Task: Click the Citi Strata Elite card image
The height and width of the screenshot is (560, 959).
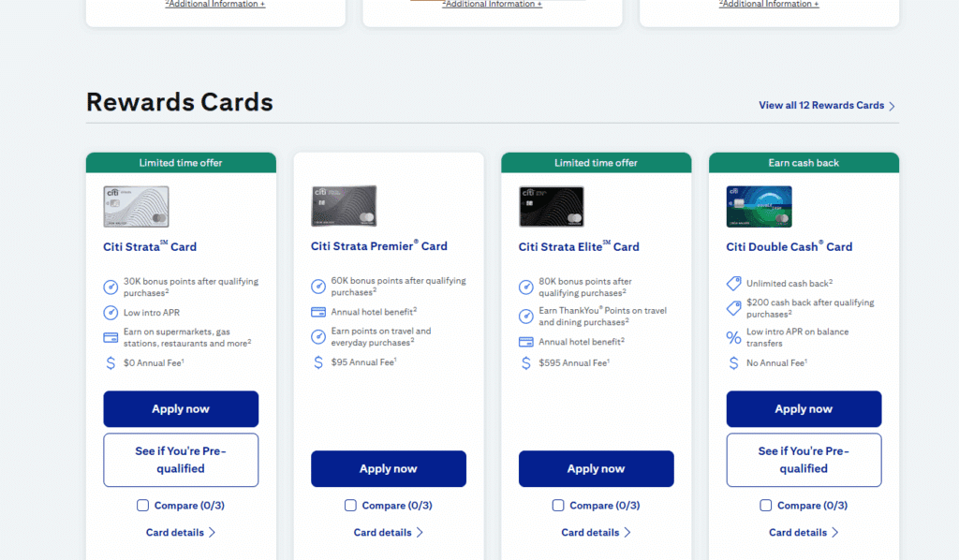Action: coord(552,207)
